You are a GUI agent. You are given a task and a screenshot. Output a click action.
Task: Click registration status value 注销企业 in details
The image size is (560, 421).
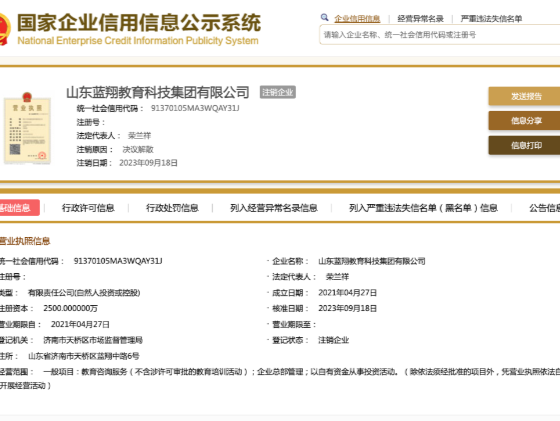click(x=334, y=340)
